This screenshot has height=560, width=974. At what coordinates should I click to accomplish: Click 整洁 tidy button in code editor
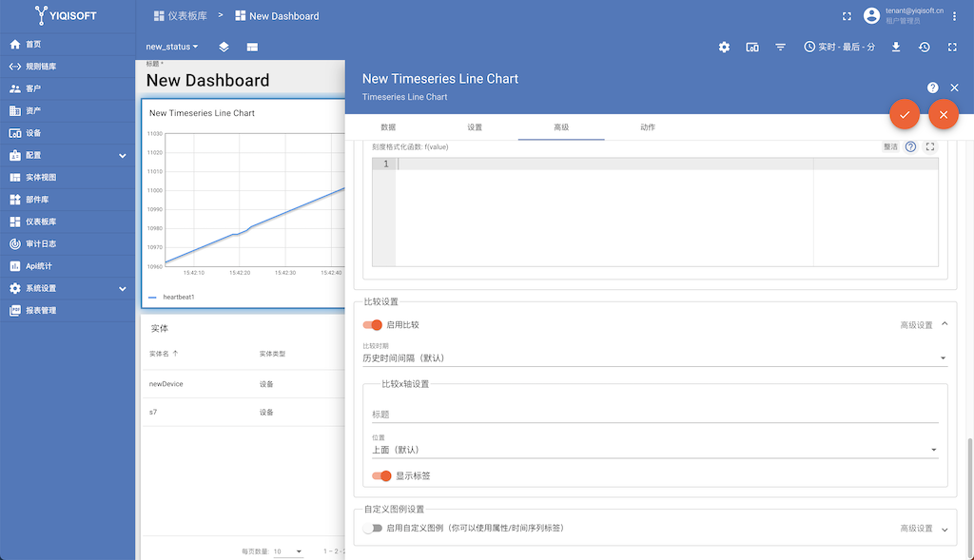(x=890, y=147)
